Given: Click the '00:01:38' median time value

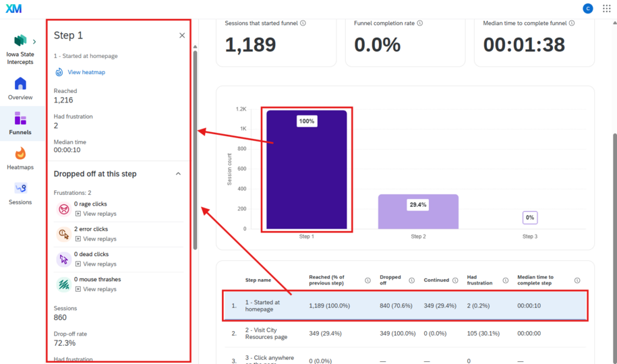Looking at the screenshot, I should [x=524, y=44].
